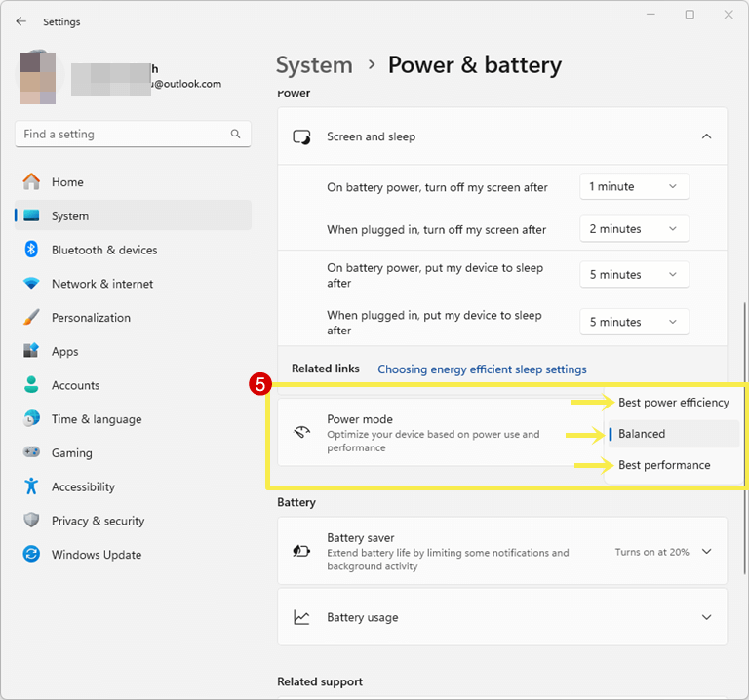Go to Time & language

coord(133,419)
